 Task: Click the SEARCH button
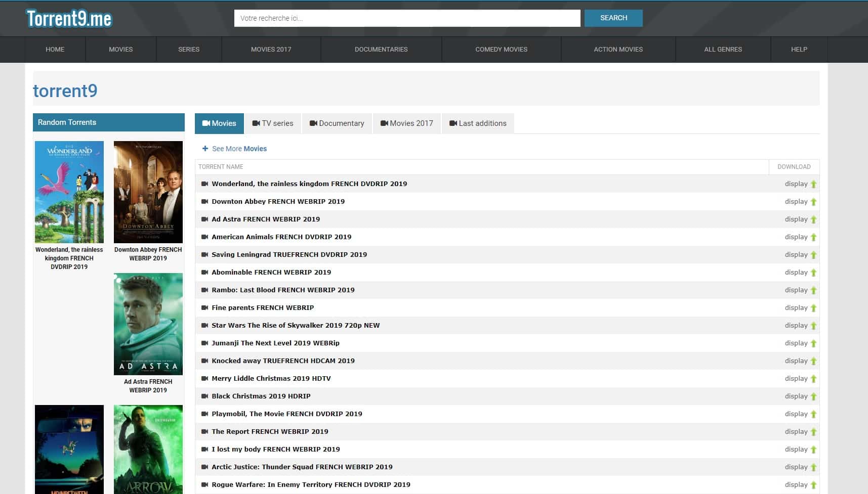pyautogui.click(x=613, y=18)
